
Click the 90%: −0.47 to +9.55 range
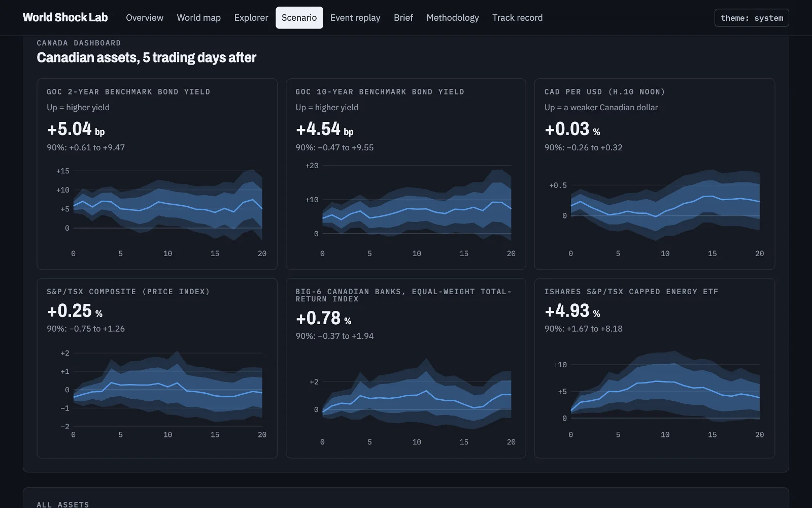coord(335,147)
